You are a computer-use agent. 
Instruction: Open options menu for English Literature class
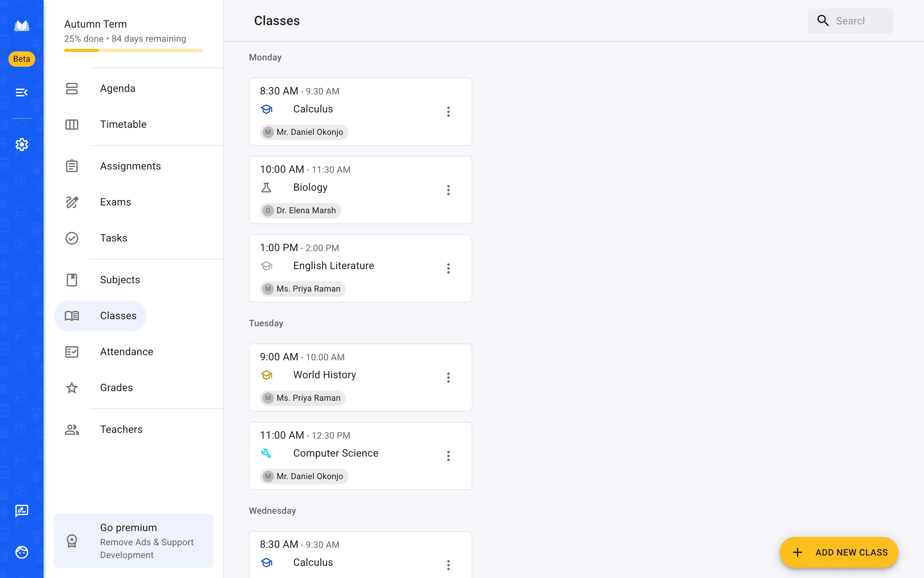point(449,268)
